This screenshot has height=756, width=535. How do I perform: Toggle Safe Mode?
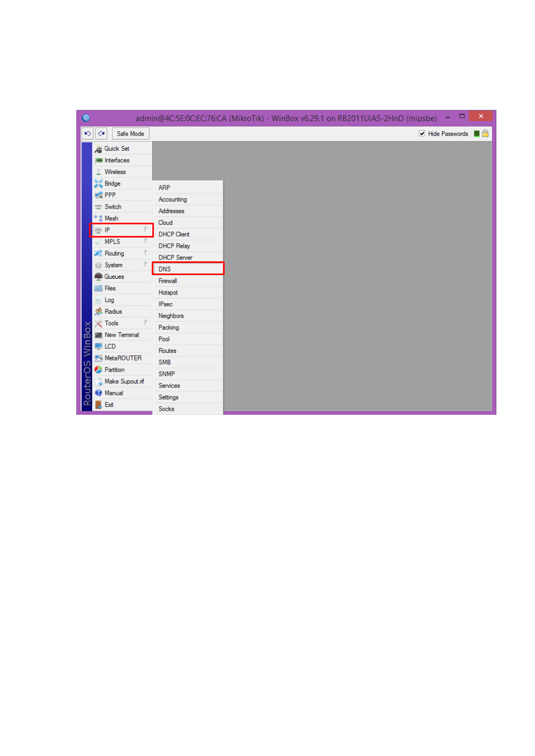(x=130, y=134)
